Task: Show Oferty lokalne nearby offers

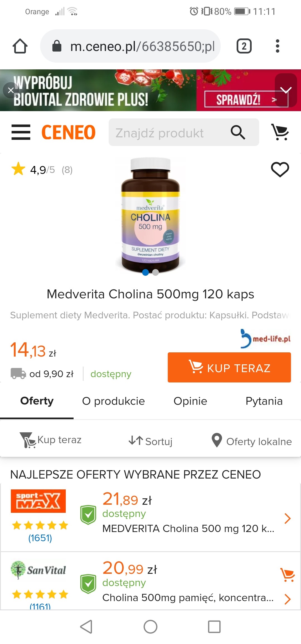Action: (x=252, y=441)
